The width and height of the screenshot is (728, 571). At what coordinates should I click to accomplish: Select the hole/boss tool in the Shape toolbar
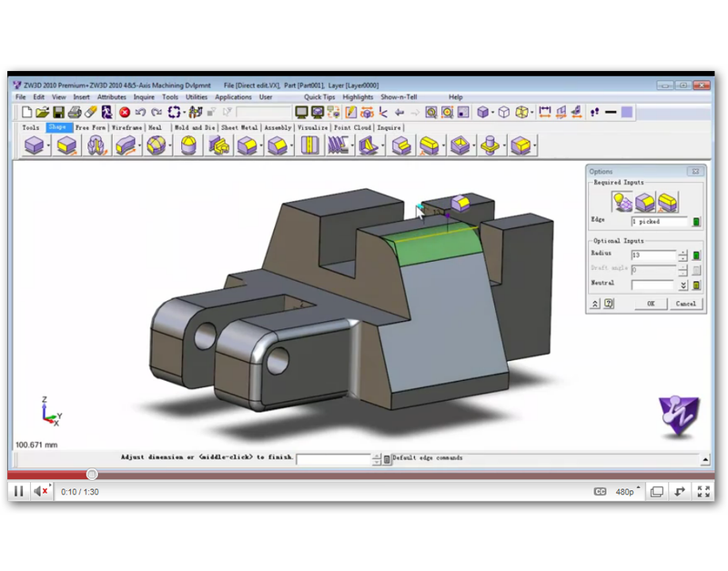pyautogui.click(x=490, y=145)
